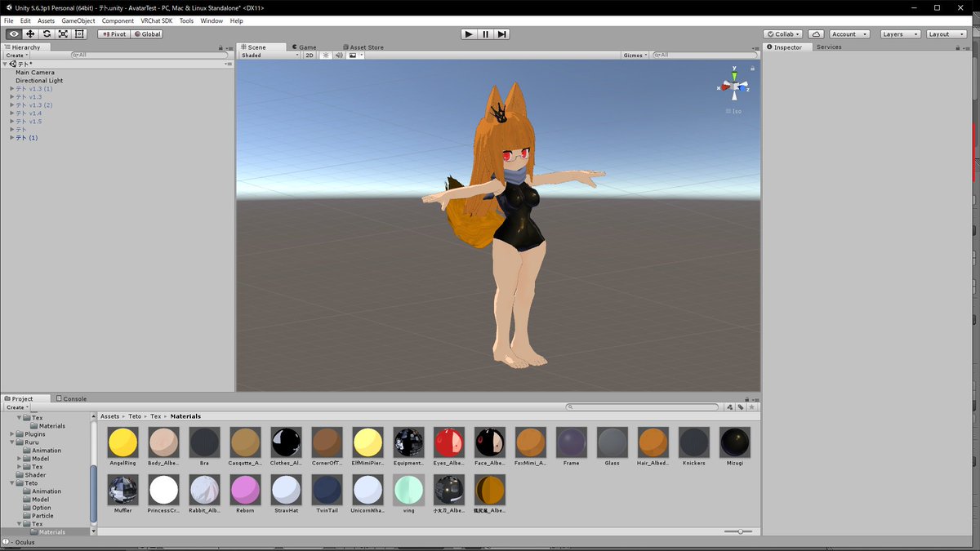Expand テト v1.4 in Hierarchy
The width and height of the screenshot is (980, 551).
tap(12, 113)
